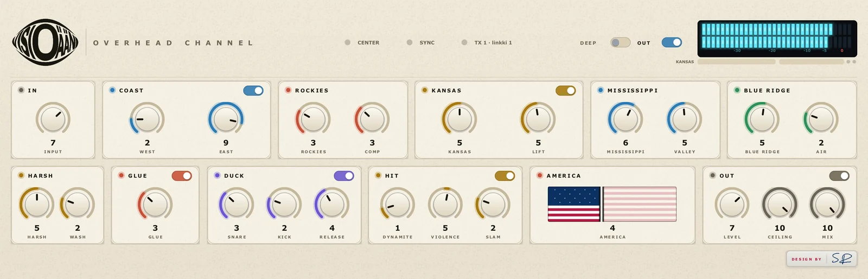Click the red LED dot beside ROCKIES title

[x=288, y=90]
